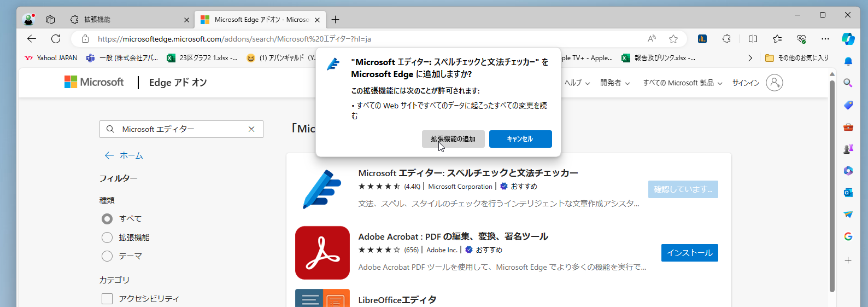Click 拡張機能の追加 button in dialog

click(453, 139)
